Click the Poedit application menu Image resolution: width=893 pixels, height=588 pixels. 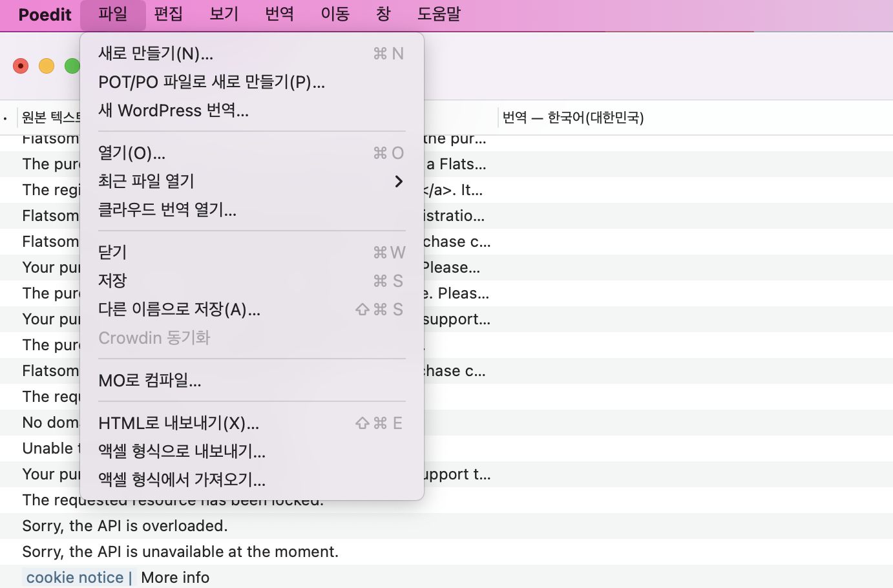click(x=45, y=14)
